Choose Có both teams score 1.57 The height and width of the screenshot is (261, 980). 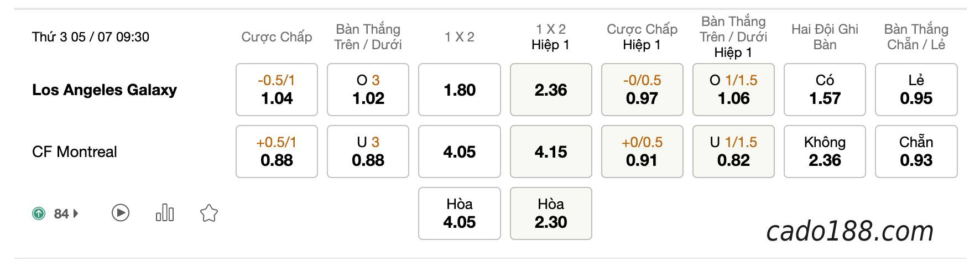pyautogui.click(x=825, y=90)
